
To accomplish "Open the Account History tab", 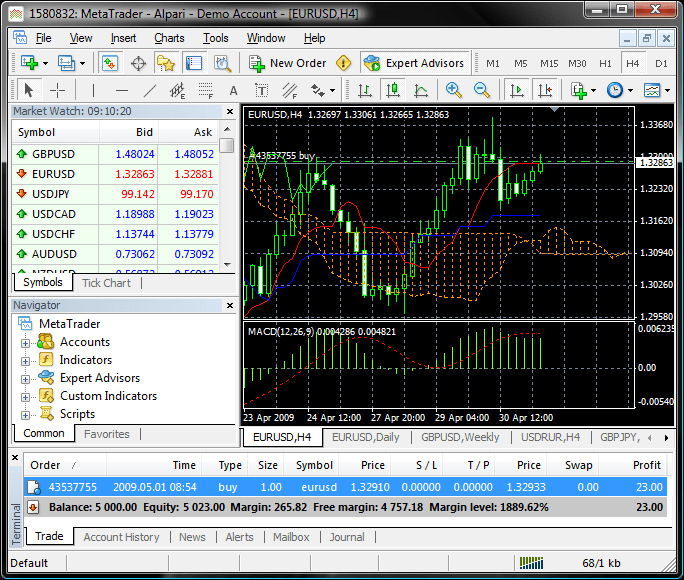I will click(x=121, y=537).
